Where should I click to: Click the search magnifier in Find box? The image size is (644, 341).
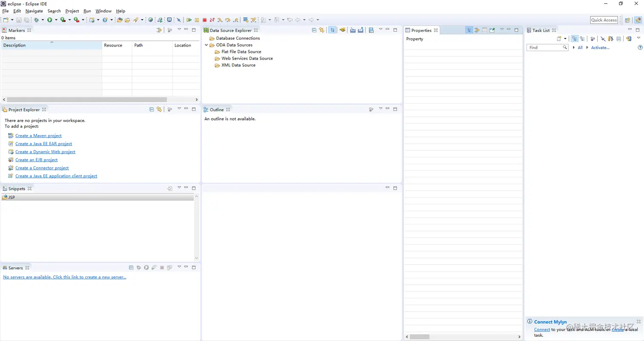pyautogui.click(x=565, y=47)
